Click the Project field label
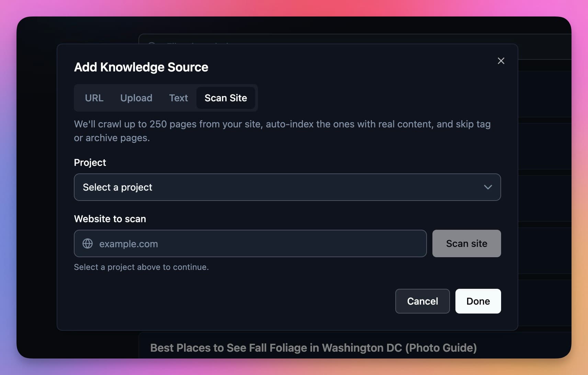This screenshot has height=375, width=588. click(x=90, y=162)
